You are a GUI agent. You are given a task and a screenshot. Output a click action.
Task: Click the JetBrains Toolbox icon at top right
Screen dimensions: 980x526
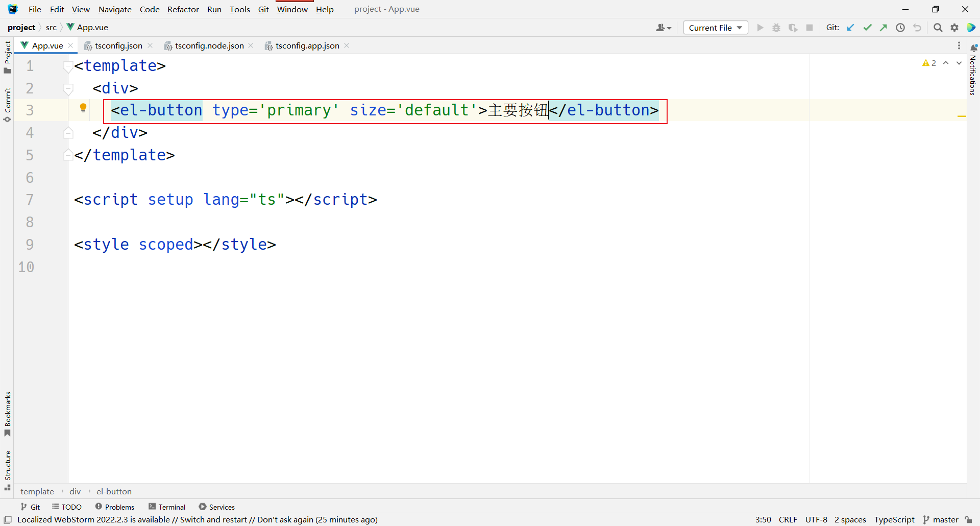click(x=971, y=28)
